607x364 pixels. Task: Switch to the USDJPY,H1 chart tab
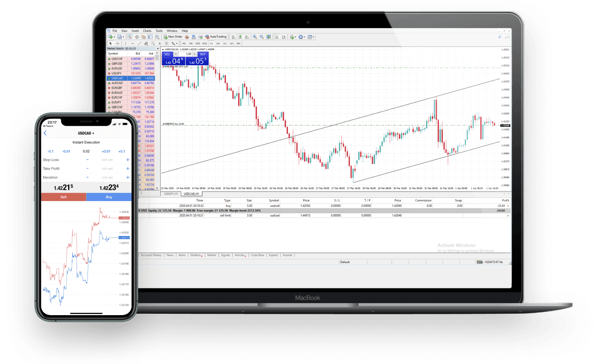coord(171,194)
